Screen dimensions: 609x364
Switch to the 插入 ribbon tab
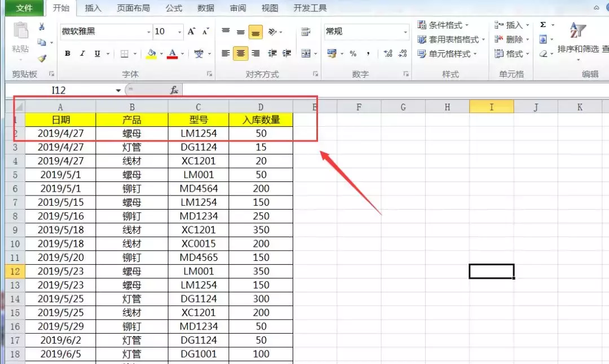click(x=93, y=8)
